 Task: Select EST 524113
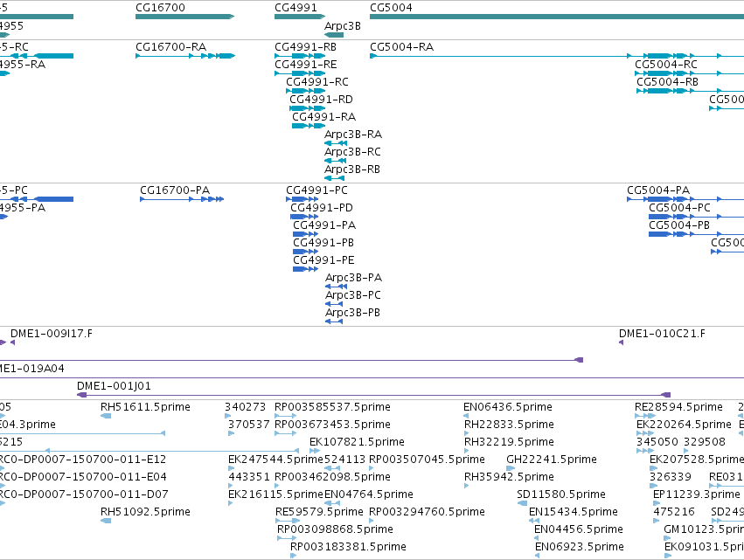(332, 468)
